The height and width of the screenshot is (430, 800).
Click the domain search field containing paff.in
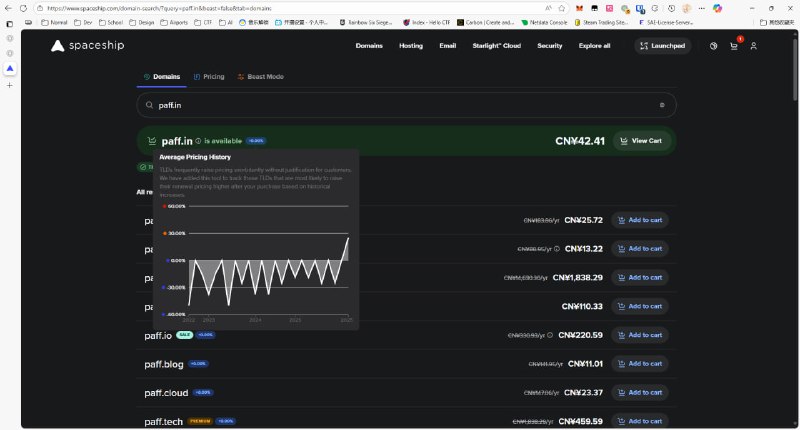(400, 105)
